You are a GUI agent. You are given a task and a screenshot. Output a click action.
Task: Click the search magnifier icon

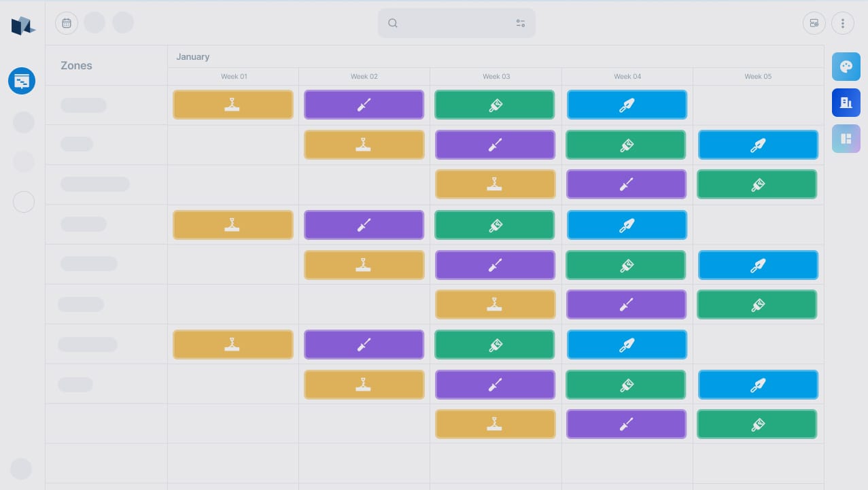pyautogui.click(x=393, y=23)
